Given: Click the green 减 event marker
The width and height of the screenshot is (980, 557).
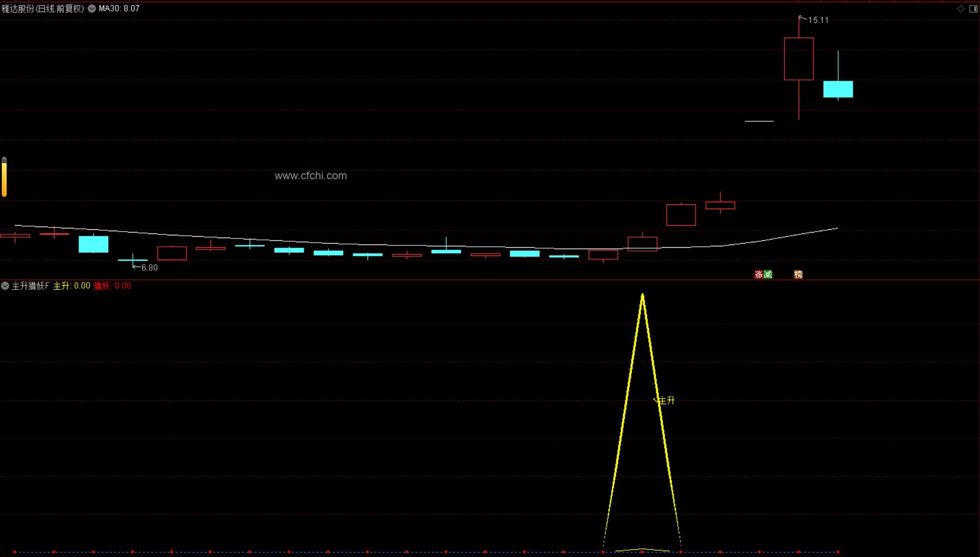Looking at the screenshot, I should pos(768,274).
